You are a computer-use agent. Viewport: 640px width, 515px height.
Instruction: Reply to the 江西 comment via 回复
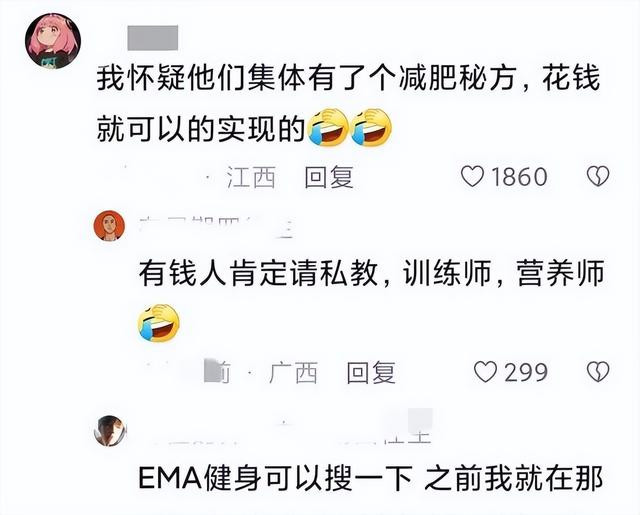point(329,177)
